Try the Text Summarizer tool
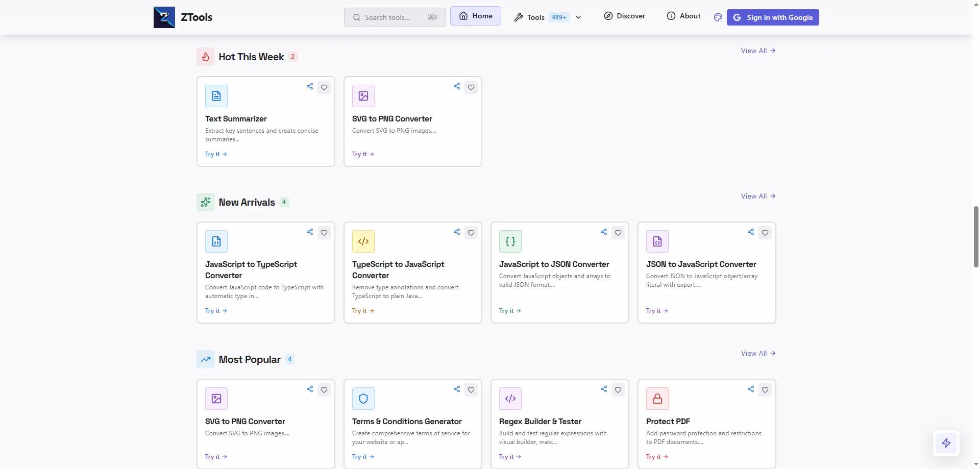980x469 pixels. coord(216,154)
